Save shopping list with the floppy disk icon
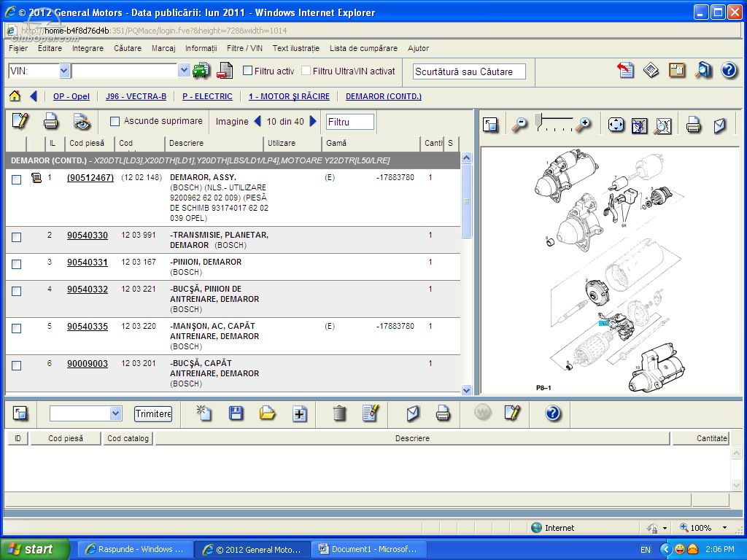747x560 pixels. [236, 413]
